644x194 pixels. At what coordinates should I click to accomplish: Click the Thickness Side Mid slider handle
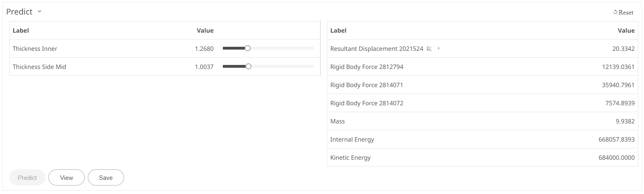tap(248, 67)
